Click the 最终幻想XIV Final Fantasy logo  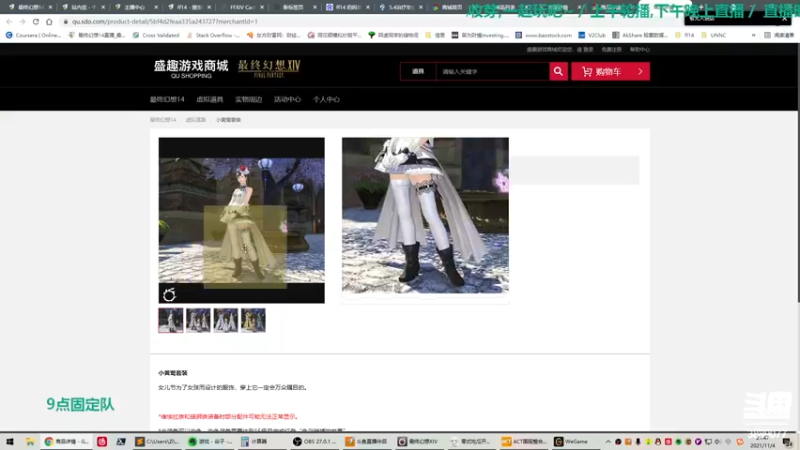tap(269, 69)
